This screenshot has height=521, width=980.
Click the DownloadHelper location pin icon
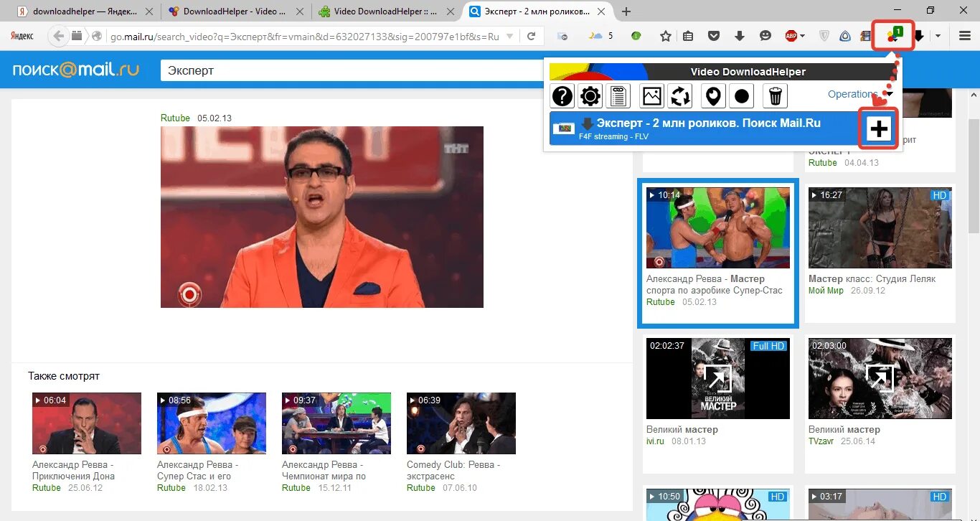coord(712,95)
